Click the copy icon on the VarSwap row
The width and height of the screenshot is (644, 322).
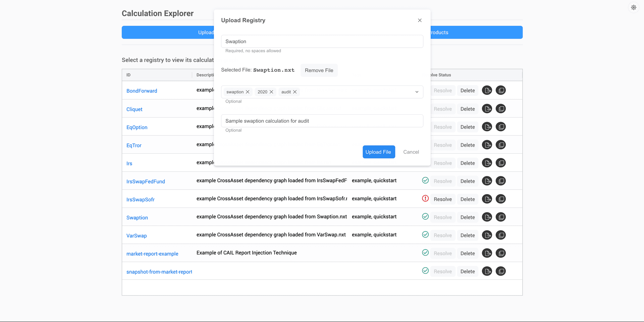click(x=501, y=235)
